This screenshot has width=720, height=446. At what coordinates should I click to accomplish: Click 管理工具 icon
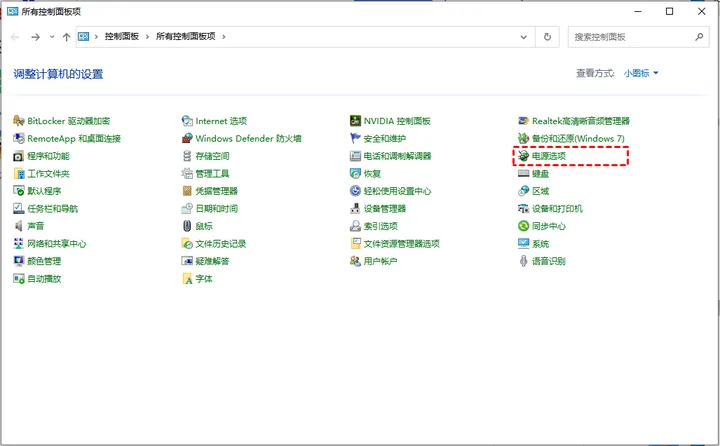point(187,174)
